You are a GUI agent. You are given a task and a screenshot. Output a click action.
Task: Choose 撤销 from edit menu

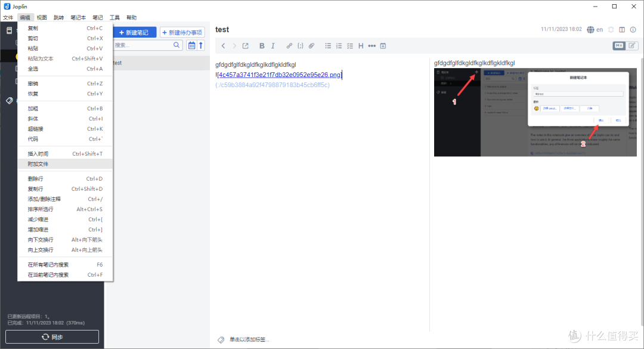pos(65,84)
